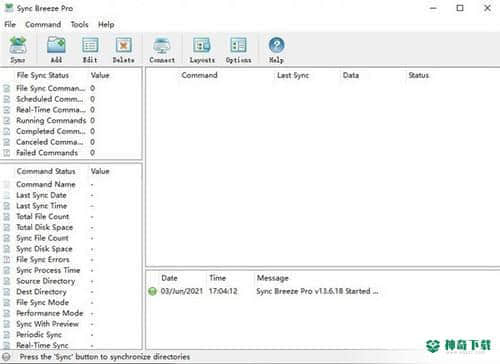Click the status bar hint about the Sync button
The width and height of the screenshot is (500, 364).
[105, 357]
